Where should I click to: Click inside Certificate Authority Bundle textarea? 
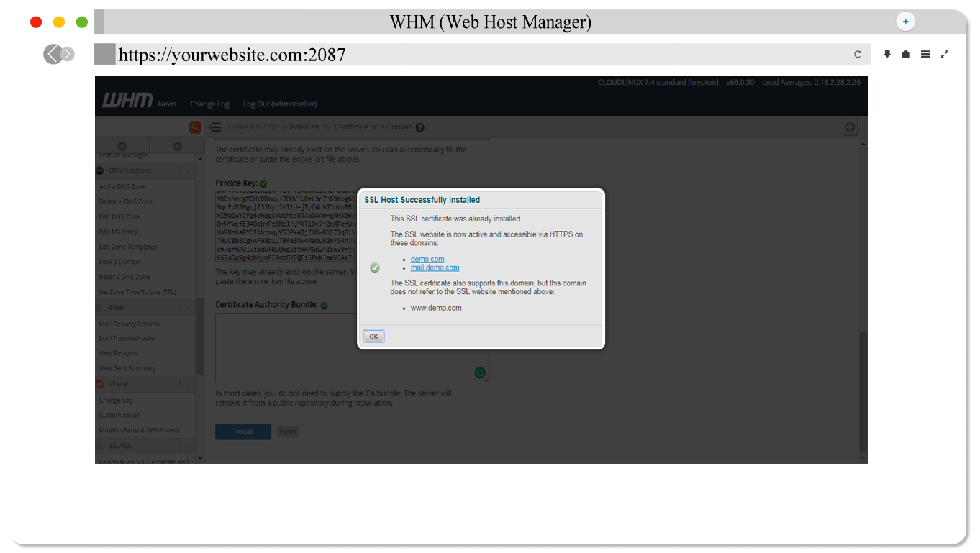coord(352,347)
